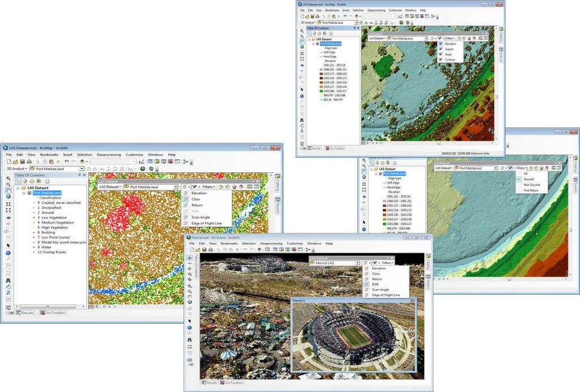
Task: Collapse LAS Dataset tree node in top ArcMap
Action: coord(309,39)
